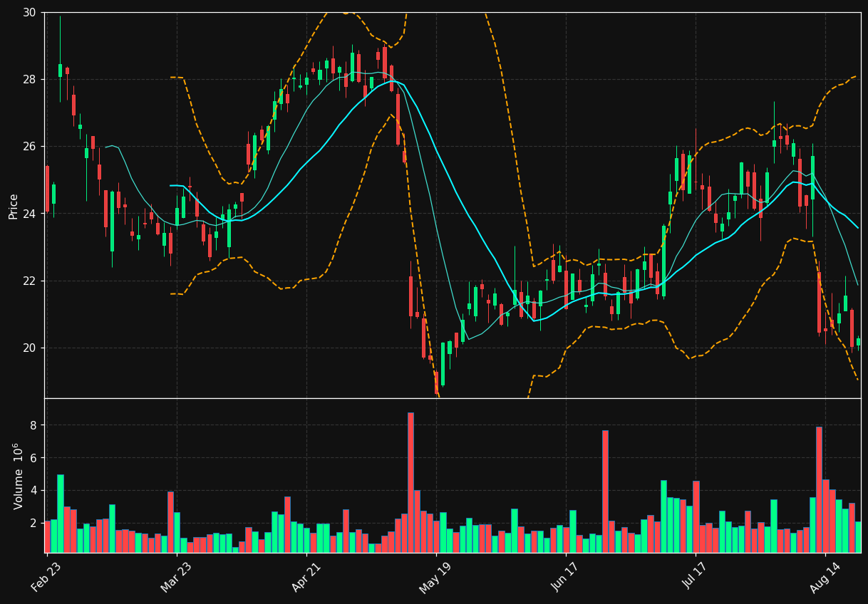Viewport: 868px width, 604px height.
Task: Click the tallest red volume bar in mid-May
Action: pos(410,483)
